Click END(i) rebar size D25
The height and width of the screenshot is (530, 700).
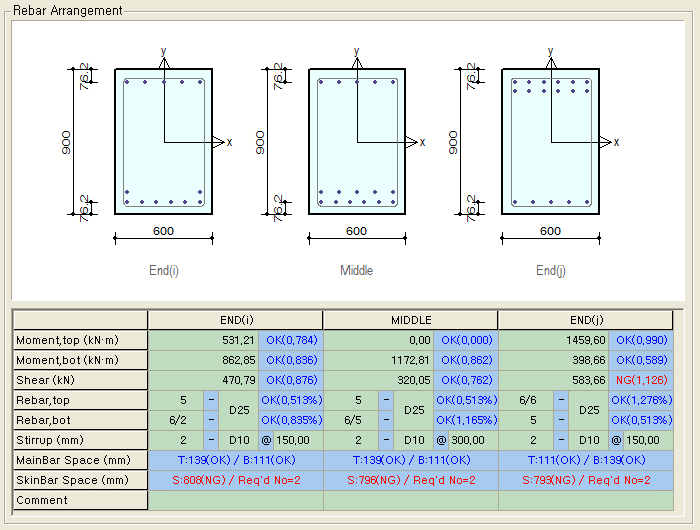(239, 410)
